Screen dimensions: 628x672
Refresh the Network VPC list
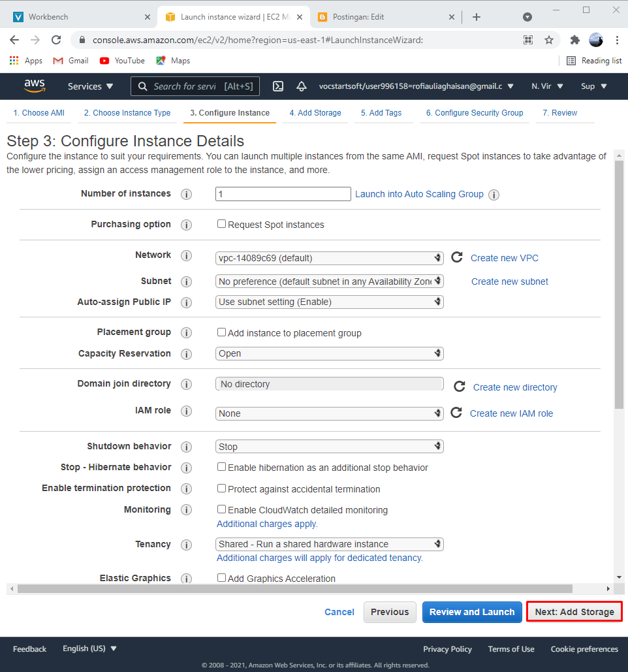[x=457, y=257]
